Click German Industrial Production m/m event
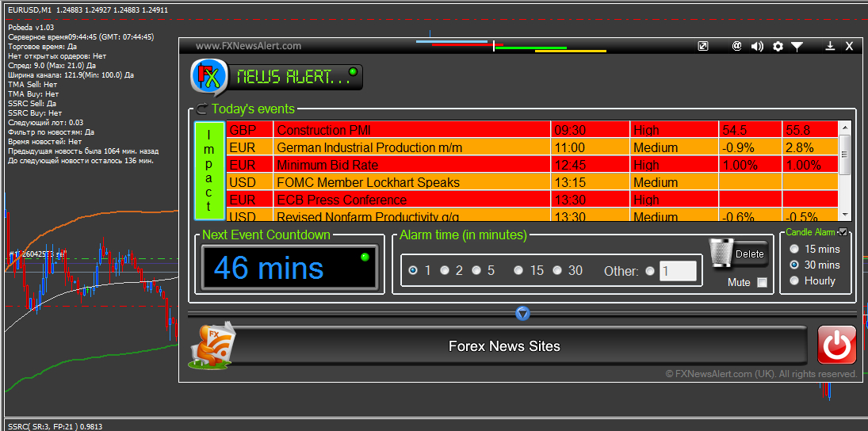 (412, 147)
